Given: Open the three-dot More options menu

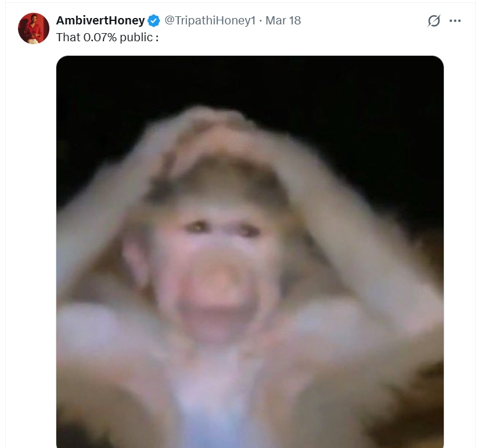Looking at the screenshot, I should coord(455,21).
